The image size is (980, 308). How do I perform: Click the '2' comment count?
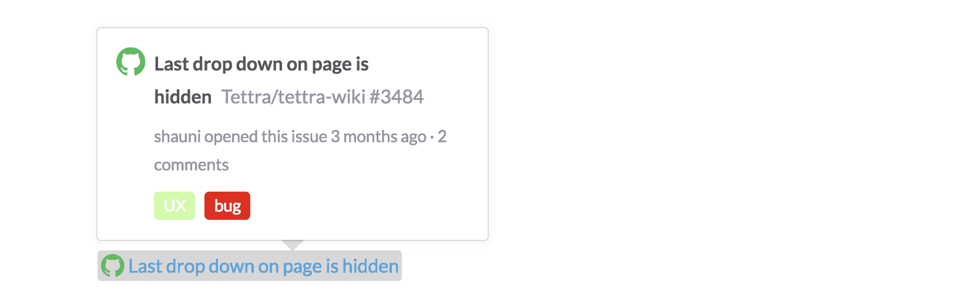tap(442, 136)
